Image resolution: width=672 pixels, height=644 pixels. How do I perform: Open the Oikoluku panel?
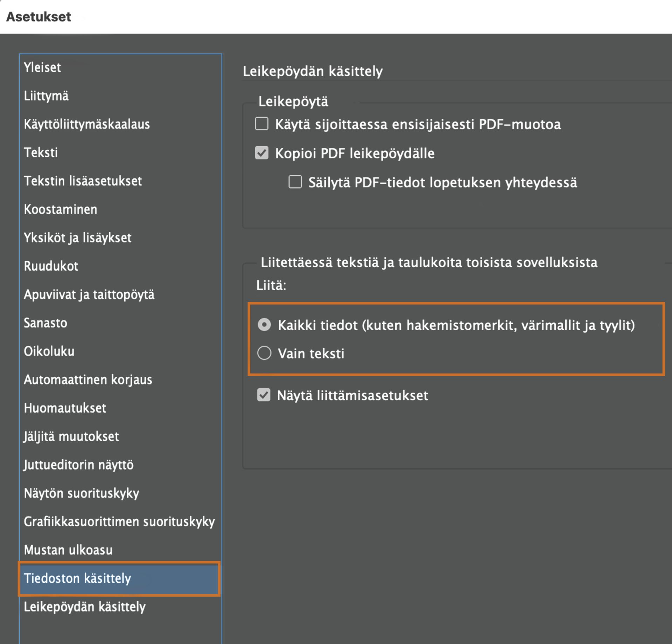coord(49,352)
